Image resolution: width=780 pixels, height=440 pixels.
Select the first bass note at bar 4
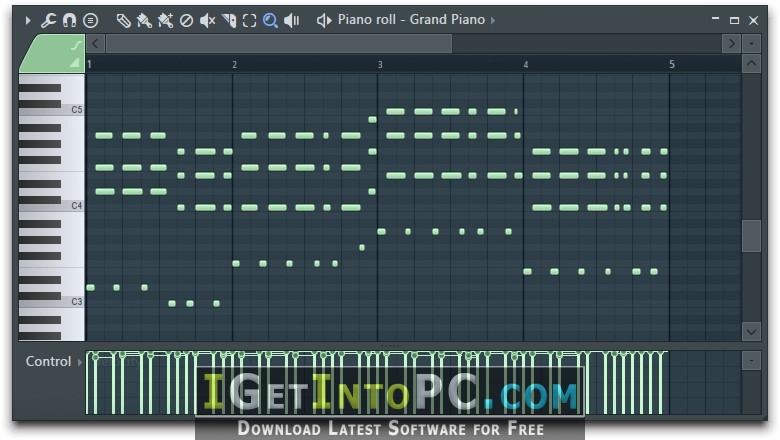[x=528, y=271]
